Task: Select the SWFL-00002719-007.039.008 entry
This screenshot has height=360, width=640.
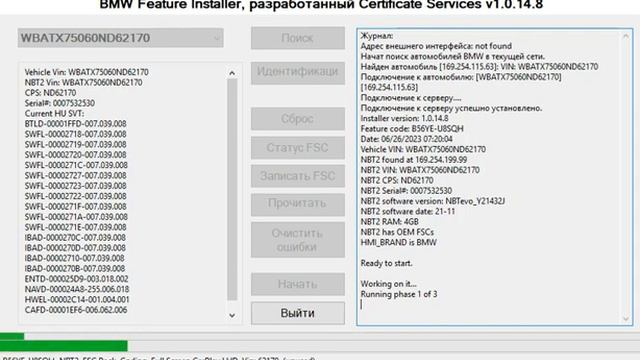Action: coord(76,144)
